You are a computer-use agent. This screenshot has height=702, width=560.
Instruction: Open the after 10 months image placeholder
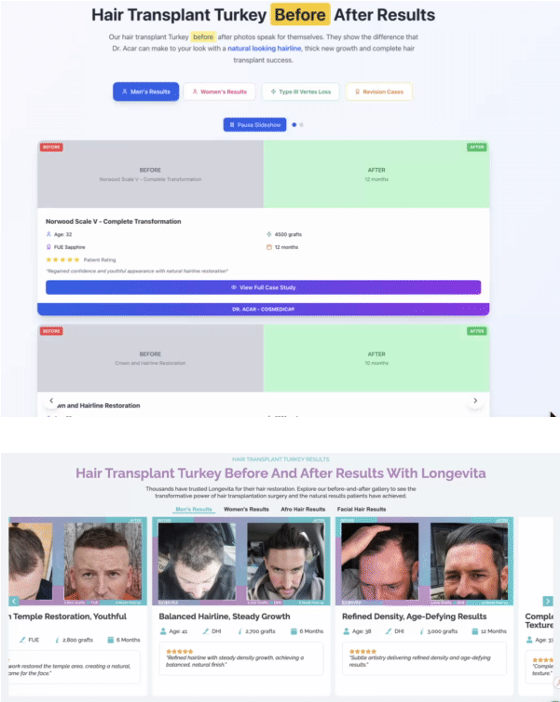[376, 358]
